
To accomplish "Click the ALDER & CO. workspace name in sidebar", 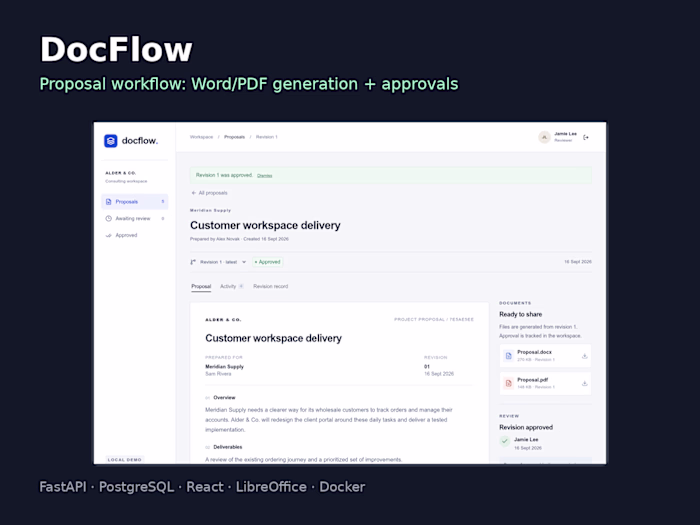I will pyautogui.click(x=121, y=173).
